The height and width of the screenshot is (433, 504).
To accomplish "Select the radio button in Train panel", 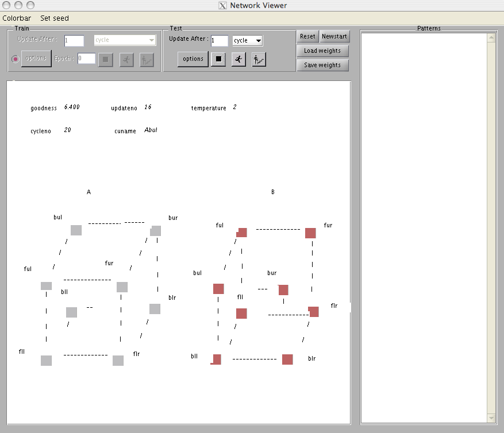I will 16,59.
